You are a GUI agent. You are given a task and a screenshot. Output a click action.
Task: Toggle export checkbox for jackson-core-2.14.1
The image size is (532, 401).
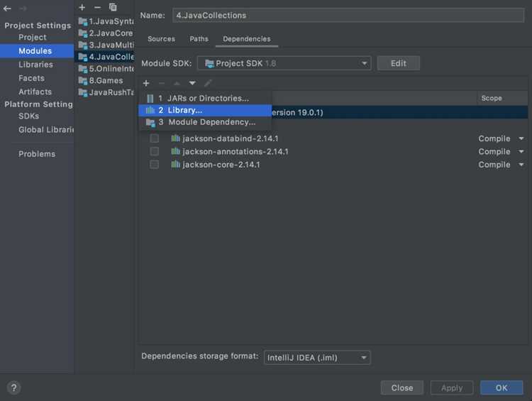pos(155,165)
